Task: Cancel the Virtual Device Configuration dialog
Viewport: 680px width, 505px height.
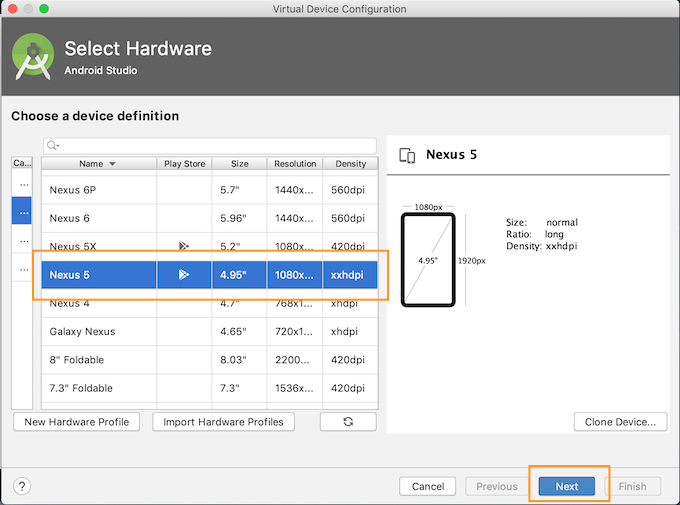Action: coord(428,486)
